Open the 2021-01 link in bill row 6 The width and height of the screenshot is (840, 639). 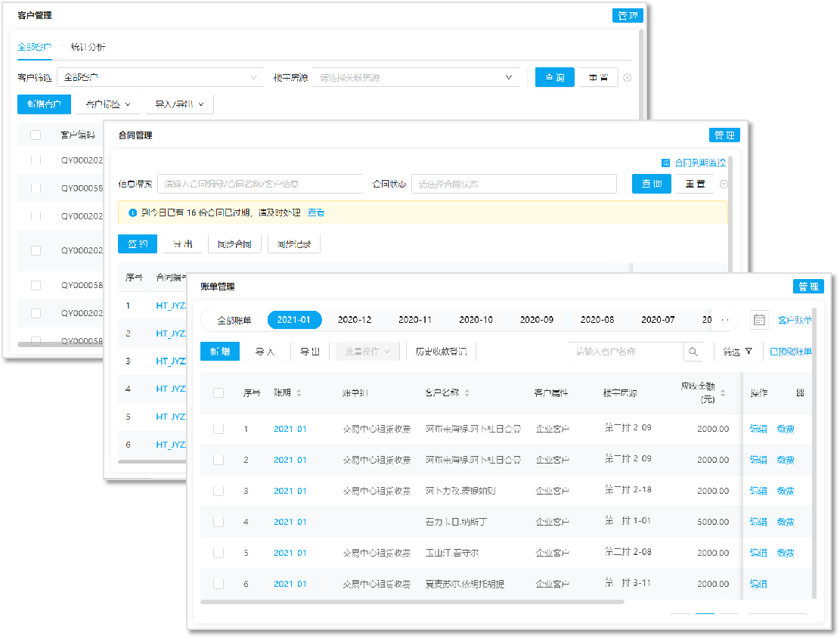pyautogui.click(x=290, y=584)
